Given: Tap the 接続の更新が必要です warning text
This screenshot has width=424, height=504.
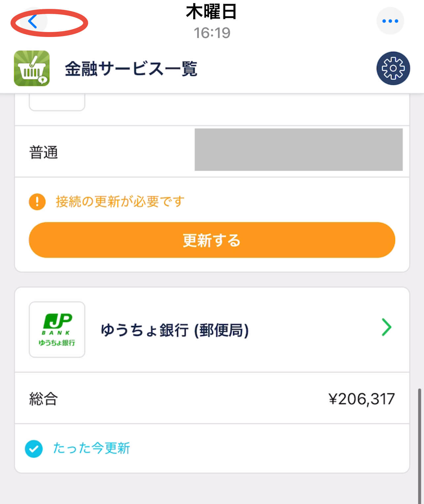Looking at the screenshot, I should (120, 201).
